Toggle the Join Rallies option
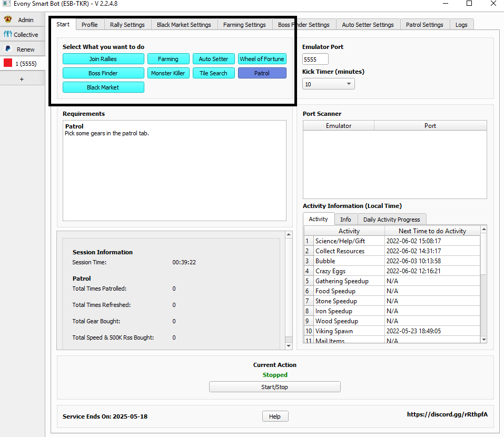The height and width of the screenshot is (437, 504). (x=103, y=59)
